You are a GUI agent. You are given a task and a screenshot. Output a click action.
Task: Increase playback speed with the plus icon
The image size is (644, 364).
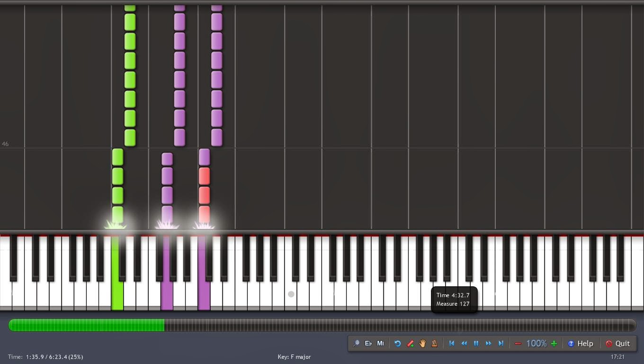pos(554,343)
